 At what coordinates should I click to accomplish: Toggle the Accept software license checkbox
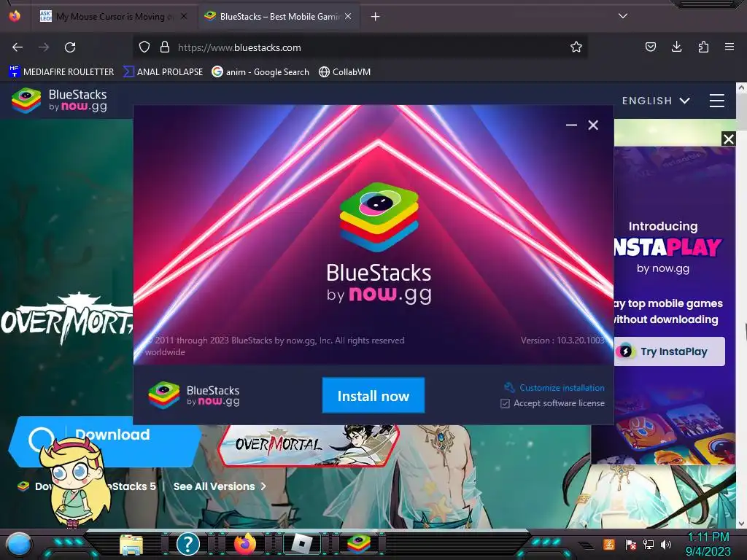pyautogui.click(x=505, y=404)
